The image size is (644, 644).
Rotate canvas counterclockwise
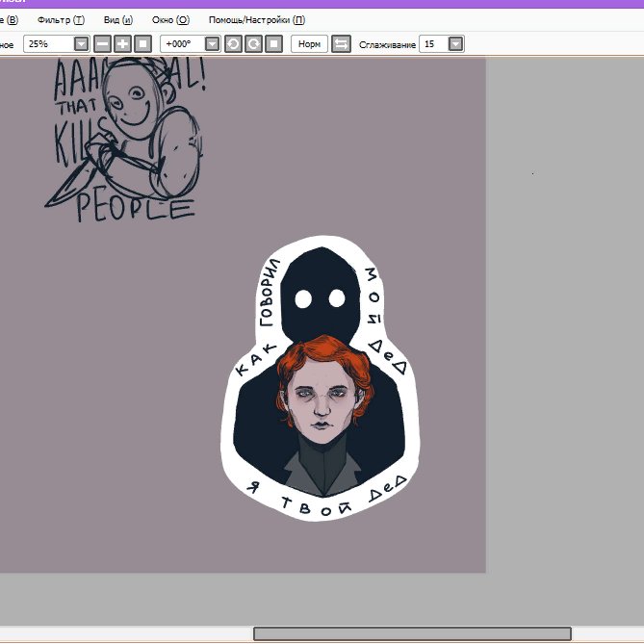(x=233, y=44)
